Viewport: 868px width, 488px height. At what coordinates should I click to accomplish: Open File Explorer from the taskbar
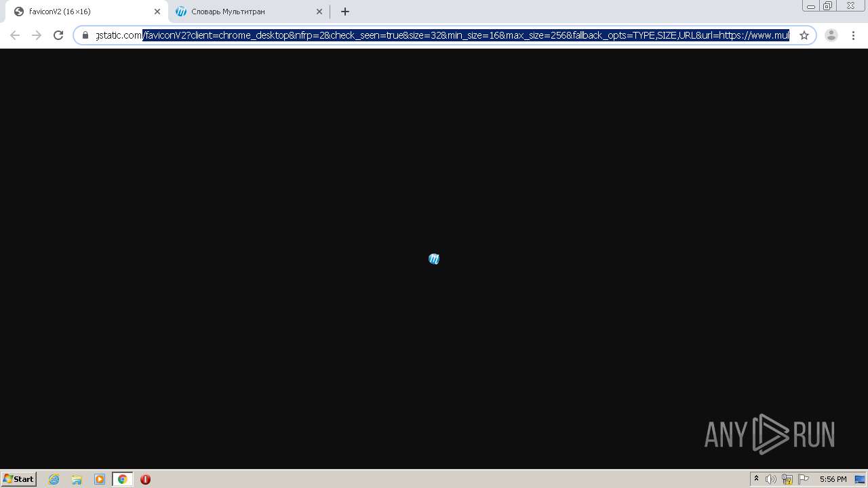click(77, 479)
